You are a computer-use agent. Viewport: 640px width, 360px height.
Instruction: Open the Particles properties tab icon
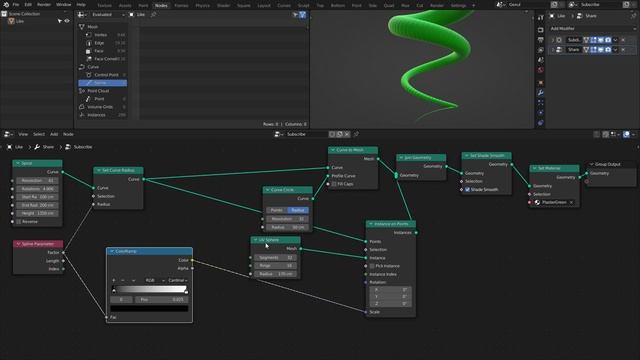coord(540,102)
